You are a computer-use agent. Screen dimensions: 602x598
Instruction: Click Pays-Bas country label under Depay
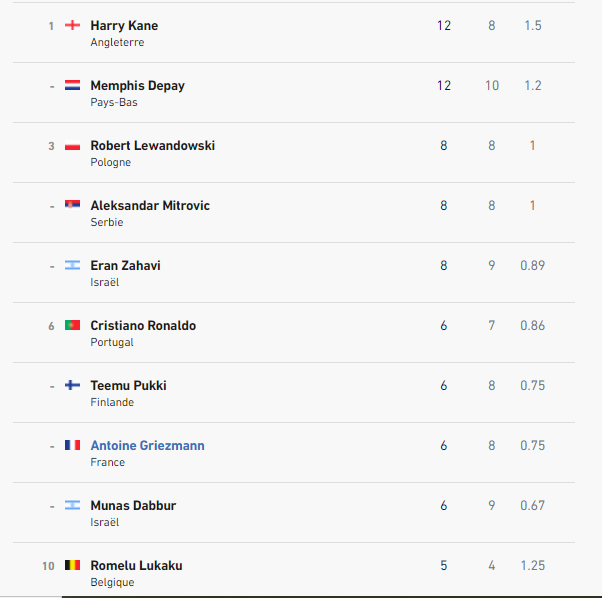pos(114,102)
